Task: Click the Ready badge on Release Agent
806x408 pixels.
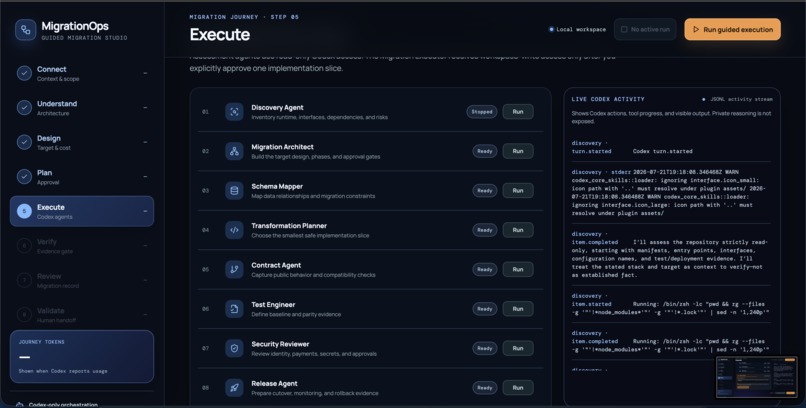Action: pyautogui.click(x=485, y=387)
